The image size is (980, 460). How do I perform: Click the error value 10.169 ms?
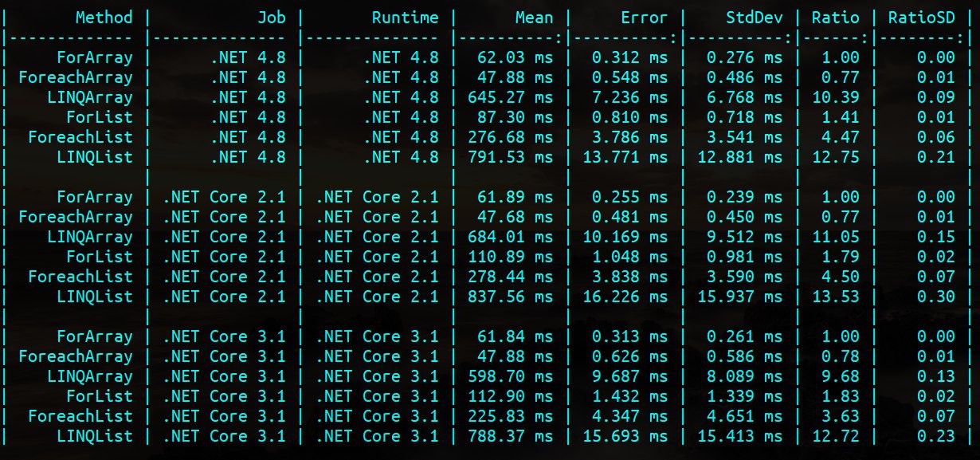pyautogui.click(x=625, y=237)
